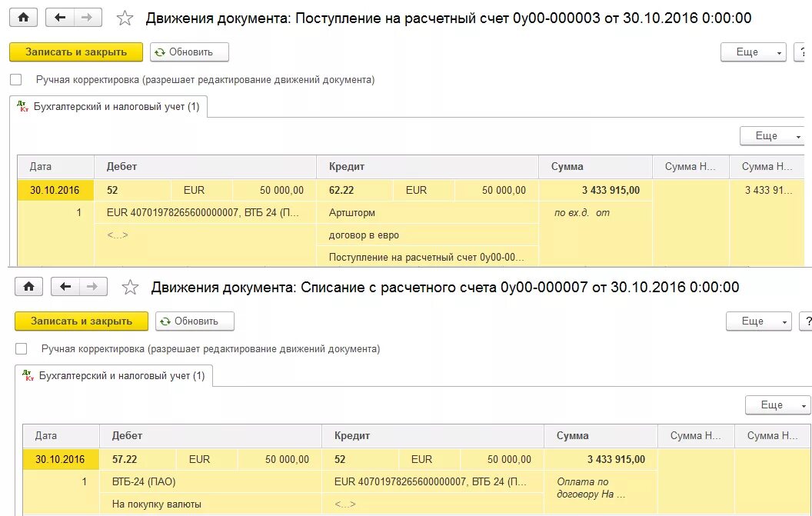Enable Ручная корректировка in the top window
This screenshot has width=812, height=516.
17,79
